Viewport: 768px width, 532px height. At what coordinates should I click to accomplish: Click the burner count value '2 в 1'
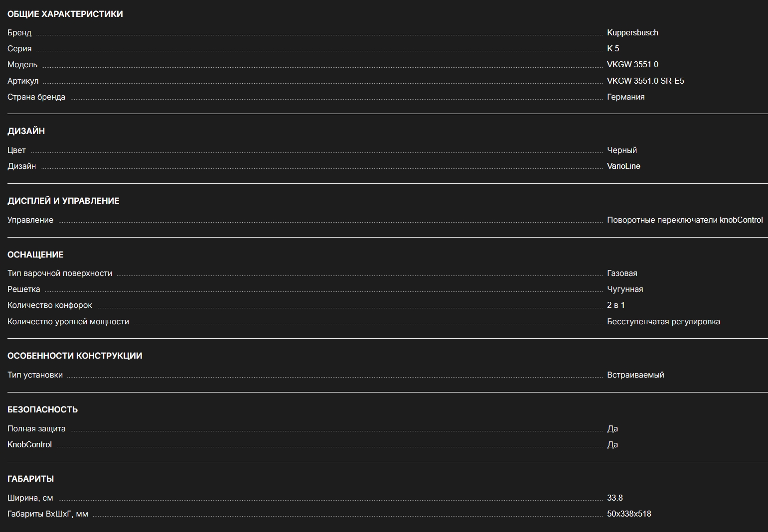pyautogui.click(x=616, y=305)
